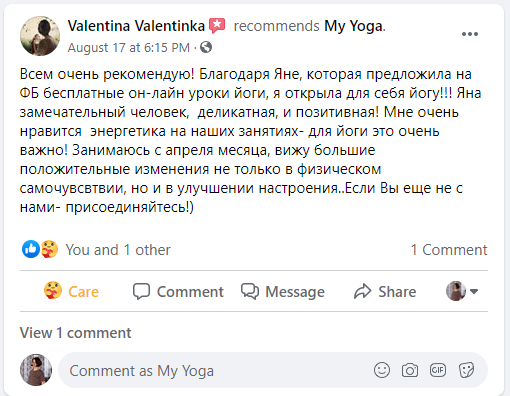Attach a photo using the camera icon

(410, 370)
